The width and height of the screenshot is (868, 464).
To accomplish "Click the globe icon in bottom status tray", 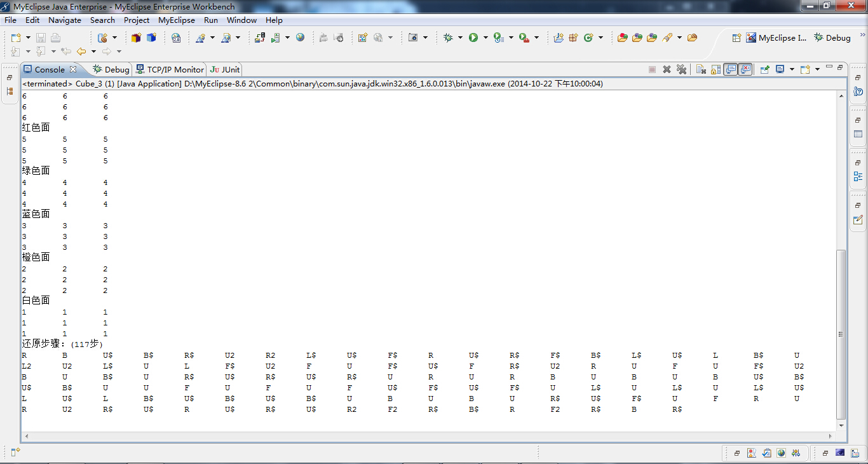I will (x=781, y=453).
